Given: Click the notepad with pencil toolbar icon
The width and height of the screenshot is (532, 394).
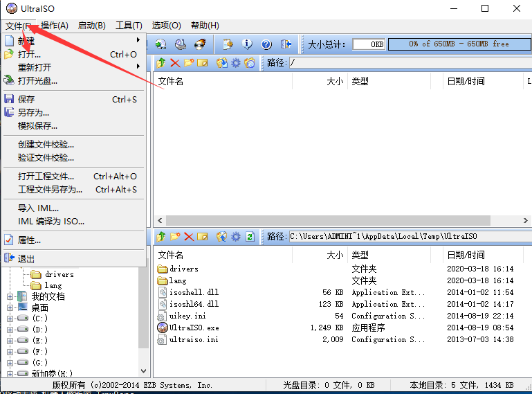Looking at the screenshot, I should coord(228,44).
